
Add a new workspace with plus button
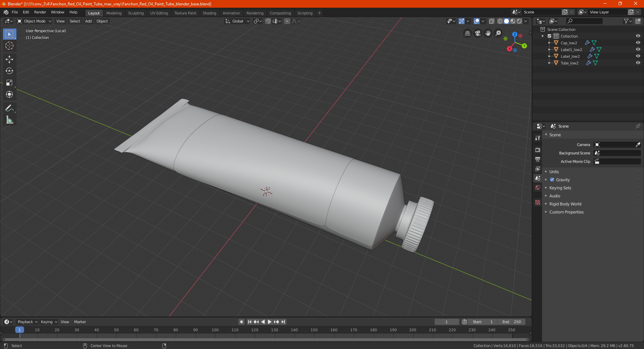[x=319, y=13]
